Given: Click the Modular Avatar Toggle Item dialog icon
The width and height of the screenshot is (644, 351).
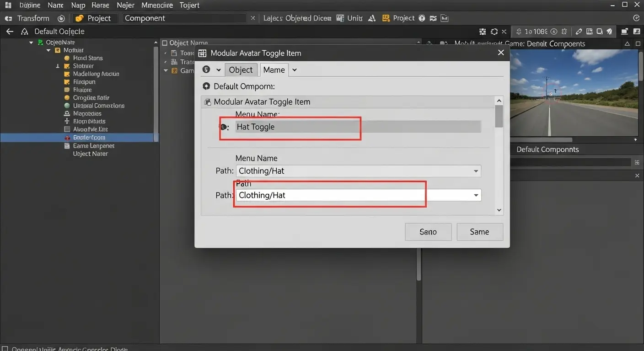Looking at the screenshot, I should coord(202,53).
